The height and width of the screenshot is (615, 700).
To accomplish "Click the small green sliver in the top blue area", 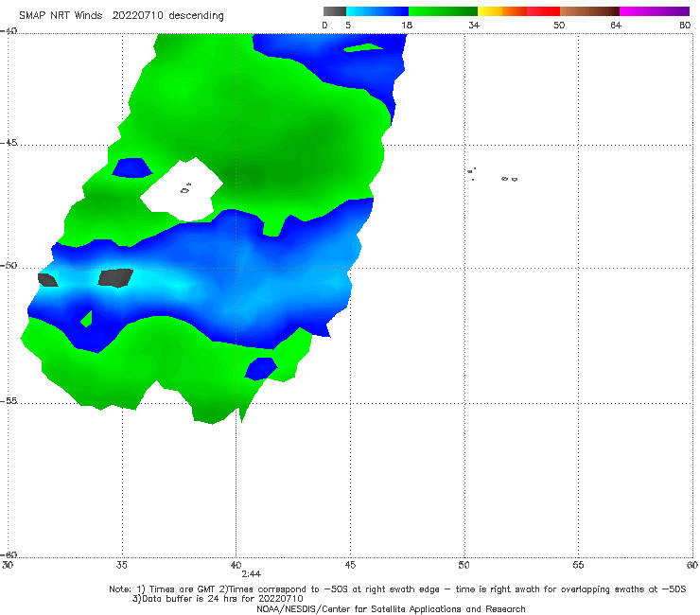I will click(x=363, y=47).
